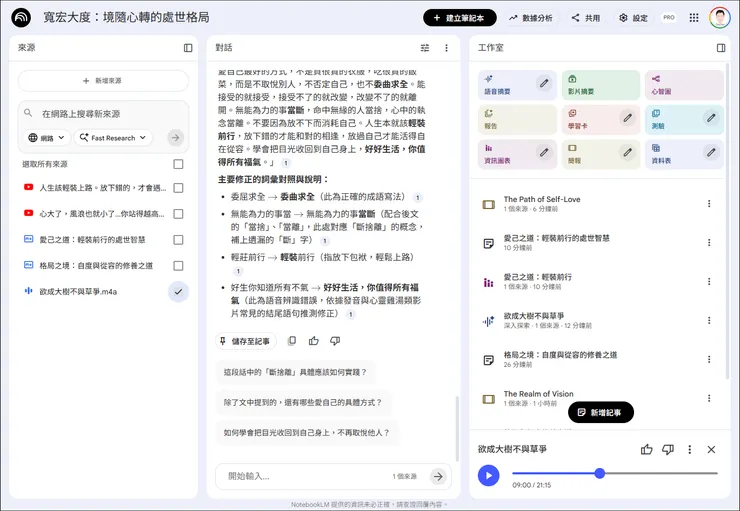Open the user account avatar
740x511 pixels.
[x=719, y=18]
